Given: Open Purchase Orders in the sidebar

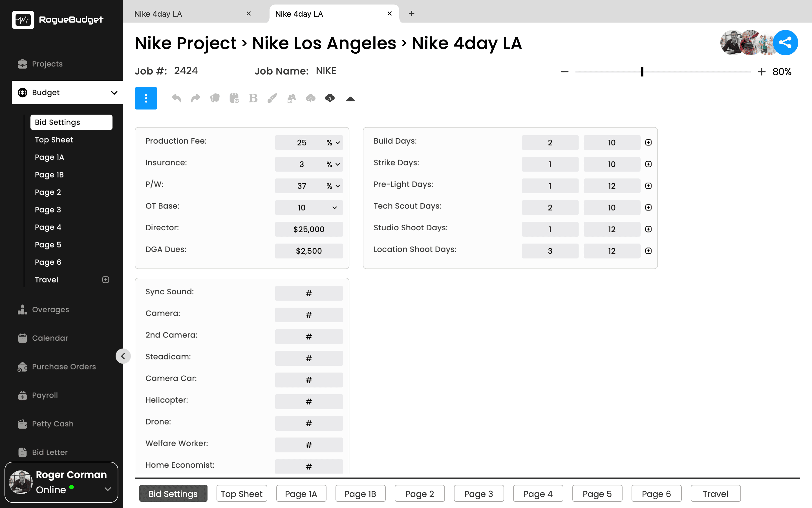Looking at the screenshot, I should pos(57,367).
